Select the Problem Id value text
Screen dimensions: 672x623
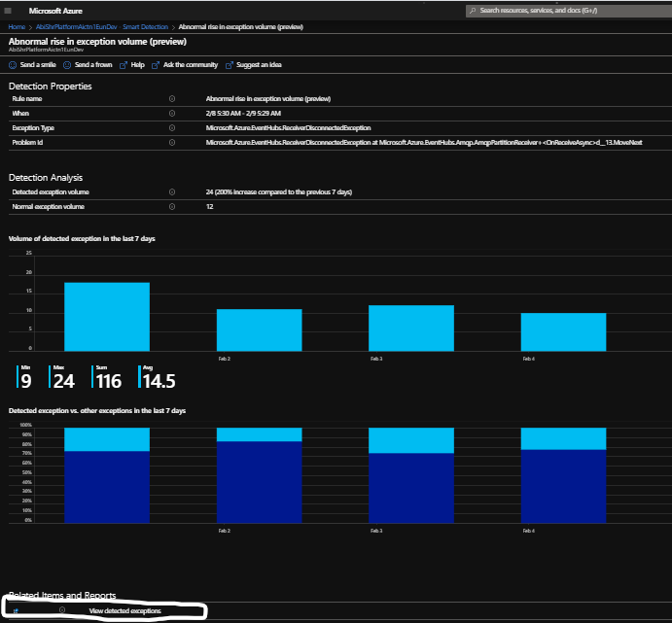click(424, 143)
